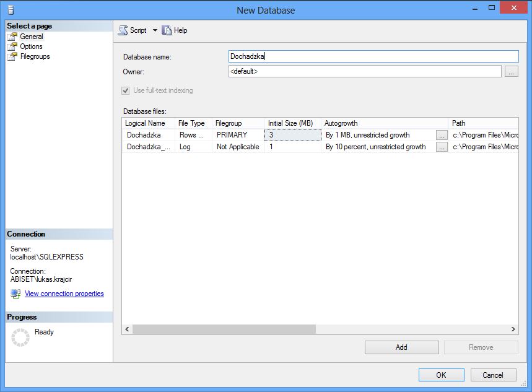
Task: Open autogrowth ellipsis for the Log file
Action: tap(442, 147)
